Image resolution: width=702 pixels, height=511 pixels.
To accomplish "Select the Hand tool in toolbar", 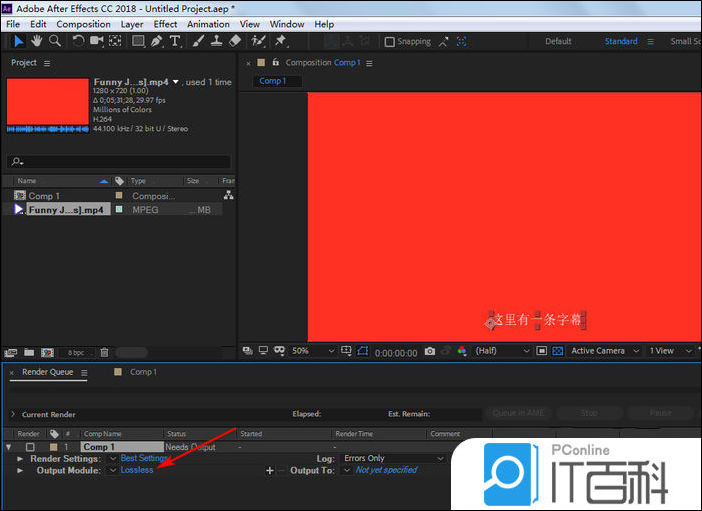I will click(x=37, y=41).
